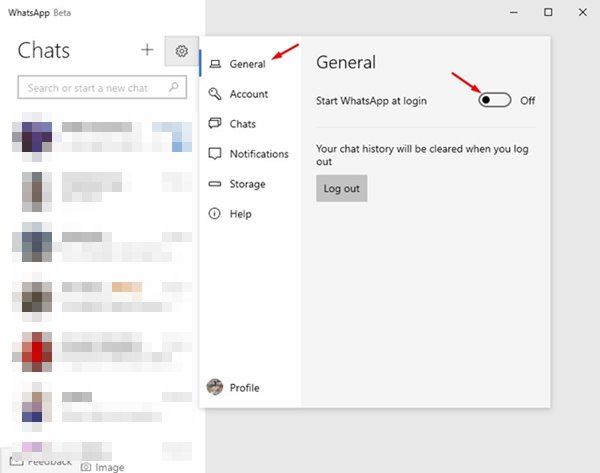This screenshot has height=473, width=600.
Task: Click the Chats speech bubble icon
Action: coord(214,124)
